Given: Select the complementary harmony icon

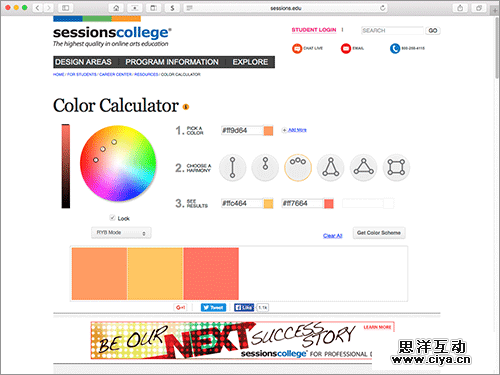Looking at the screenshot, I should pos(232,167).
